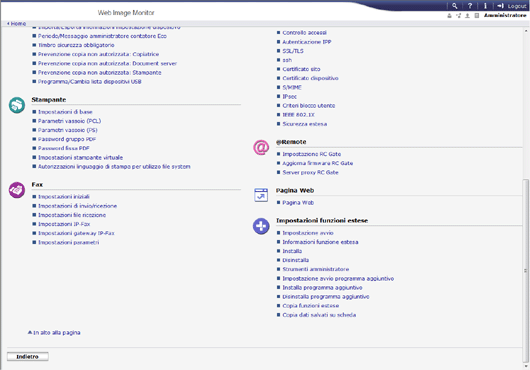Open Password gruppo PDF
Screen dimensions: 530x370
coord(67,139)
